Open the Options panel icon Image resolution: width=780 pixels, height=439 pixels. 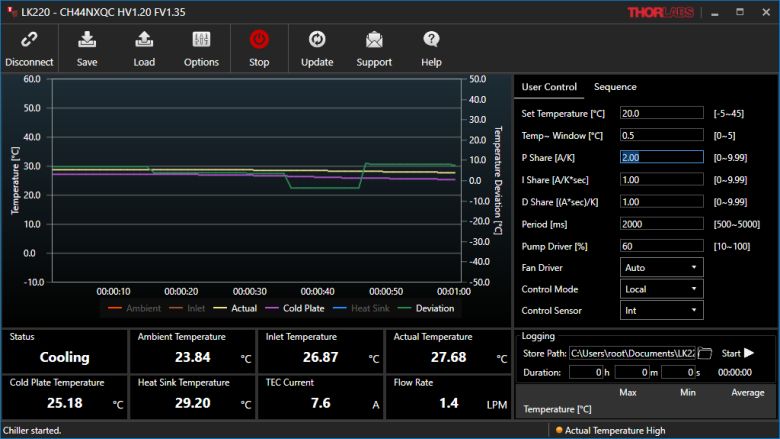(x=201, y=41)
